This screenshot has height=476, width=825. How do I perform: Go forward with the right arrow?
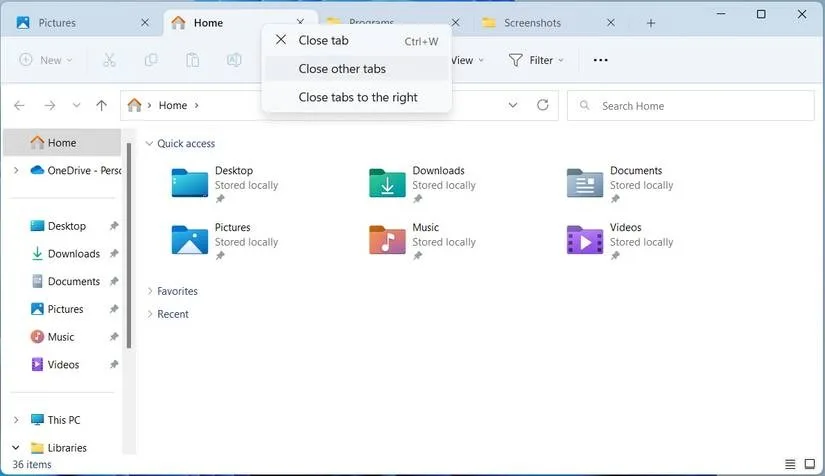pos(49,106)
